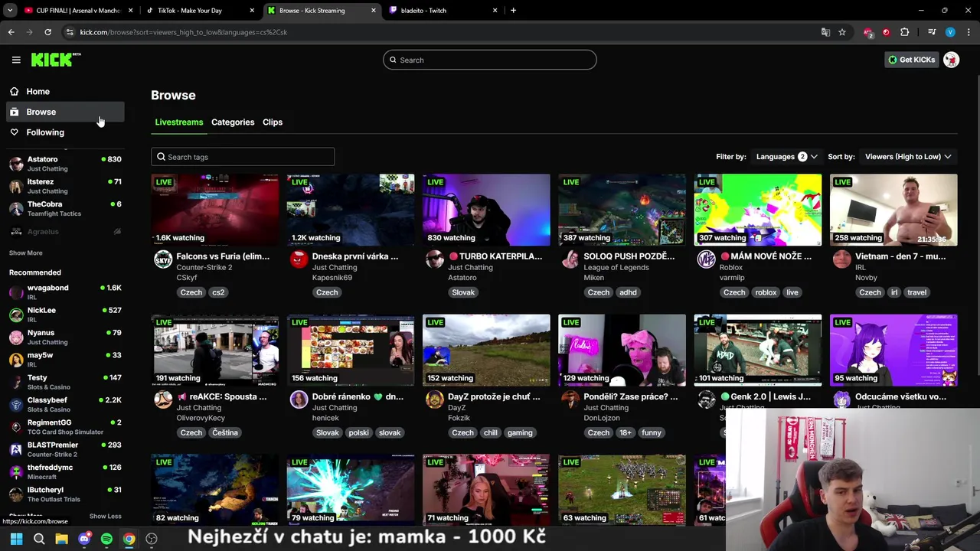
Task: Click DonLojzon streamer avatar icon
Action: tap(570, 399)
